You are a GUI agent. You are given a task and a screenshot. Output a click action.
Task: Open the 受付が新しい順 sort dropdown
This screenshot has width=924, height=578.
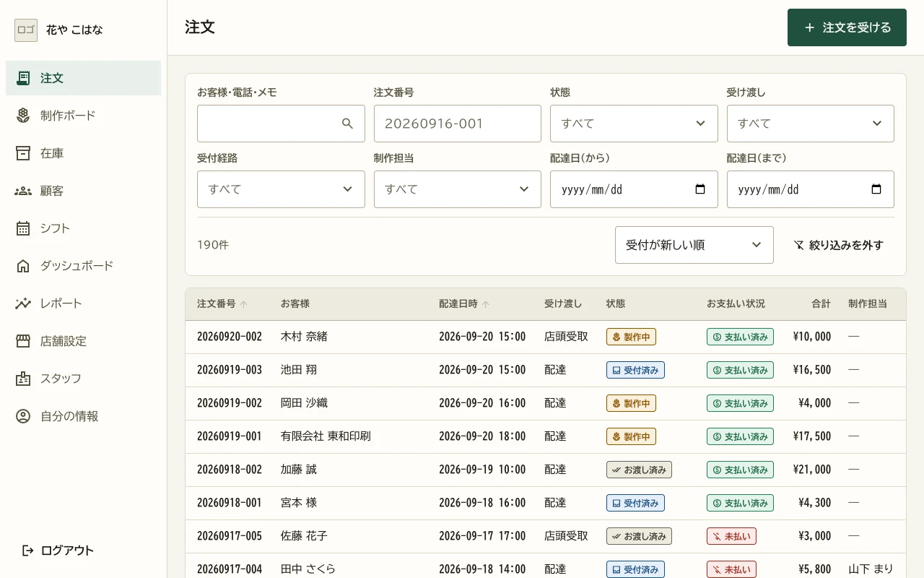[x=694, y=245]
